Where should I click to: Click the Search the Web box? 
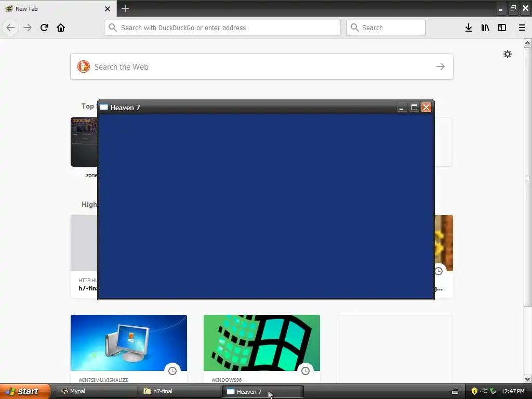tap(262, 66)
